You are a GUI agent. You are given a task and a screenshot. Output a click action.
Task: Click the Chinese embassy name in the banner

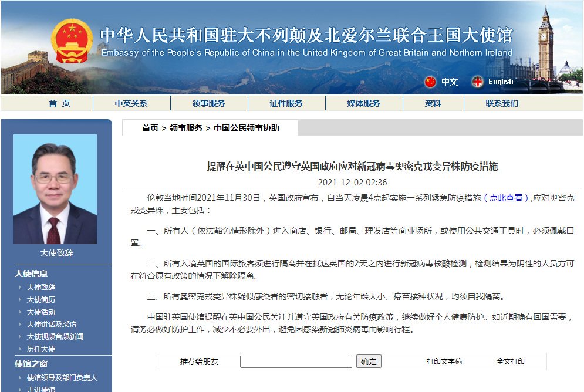[x=306, y=35]
